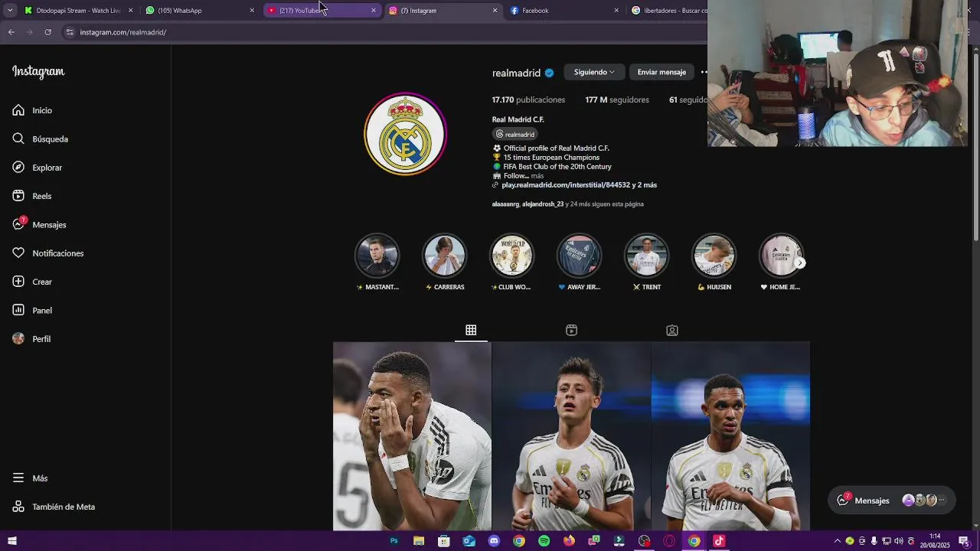
Task: Click Enviar mensaje button
Action: (x=661, y=72)
